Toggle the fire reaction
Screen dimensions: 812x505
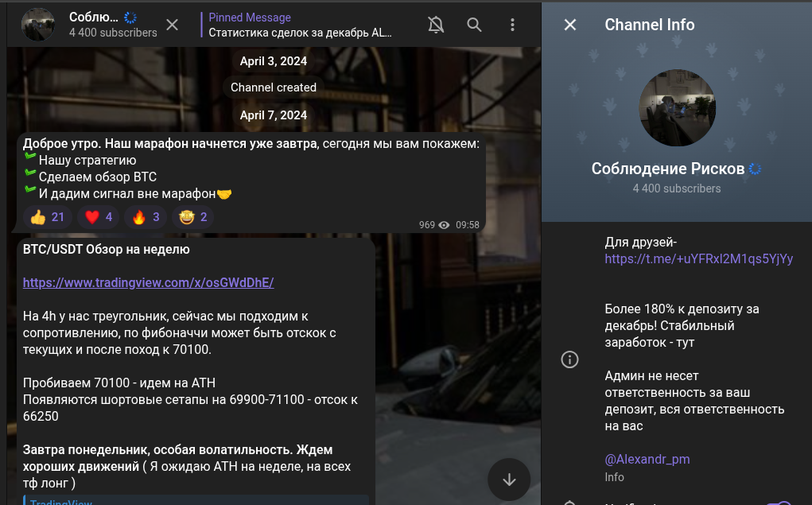point(146,217)
